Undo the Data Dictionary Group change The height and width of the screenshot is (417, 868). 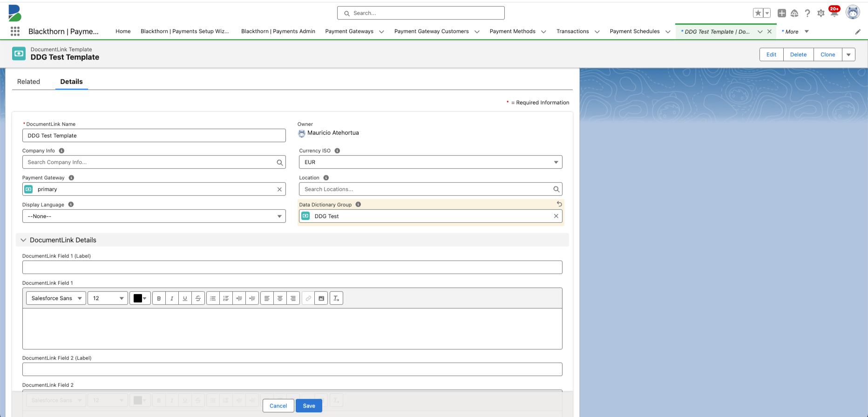click(x=559, y=204)
